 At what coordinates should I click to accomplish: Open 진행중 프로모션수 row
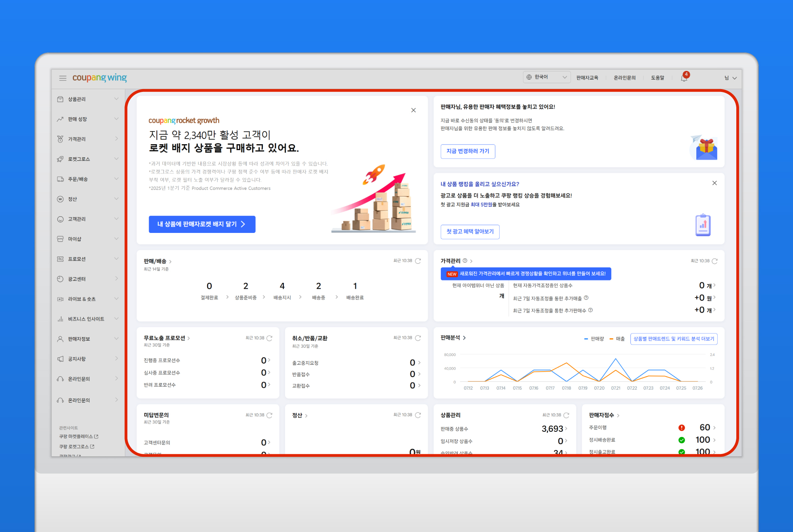(x=207, y=360)
